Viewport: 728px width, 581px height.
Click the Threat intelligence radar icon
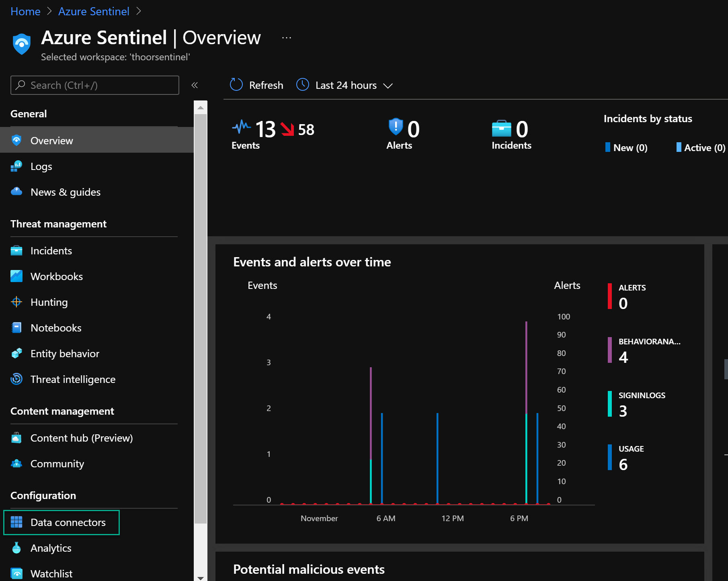(x=16, y=379)
